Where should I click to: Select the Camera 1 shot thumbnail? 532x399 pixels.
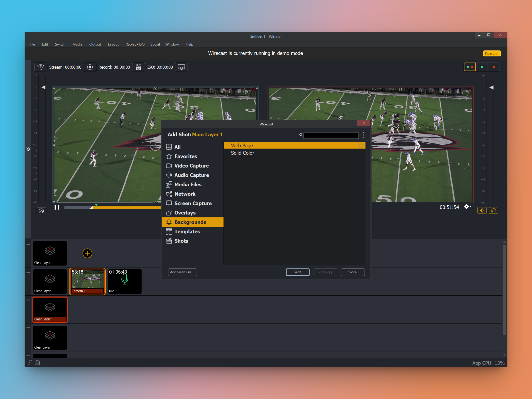87,281
